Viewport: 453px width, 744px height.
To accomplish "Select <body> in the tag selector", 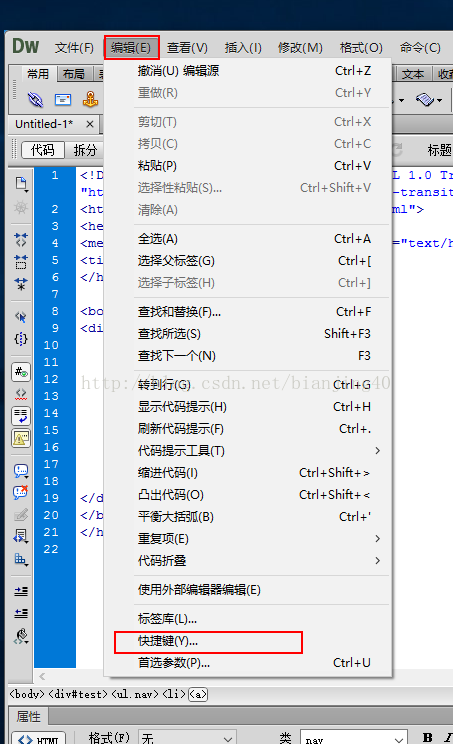I will (x=27, y=694).
